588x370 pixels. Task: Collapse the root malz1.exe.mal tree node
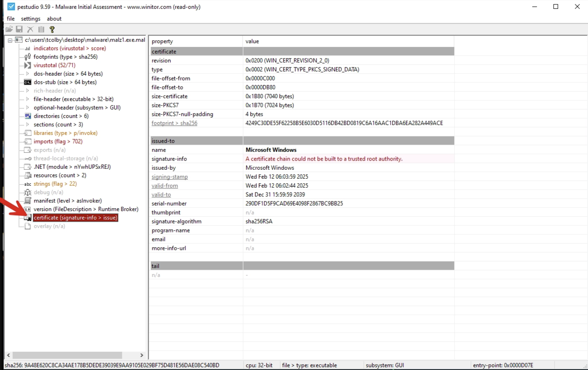tap(10, 40)
